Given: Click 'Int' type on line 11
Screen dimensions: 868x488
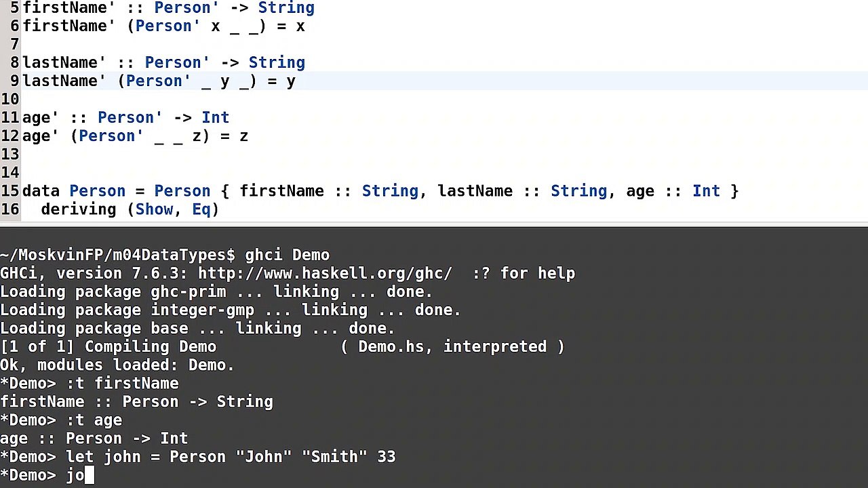Looking at the screenshot, I should tap(216, 117).
